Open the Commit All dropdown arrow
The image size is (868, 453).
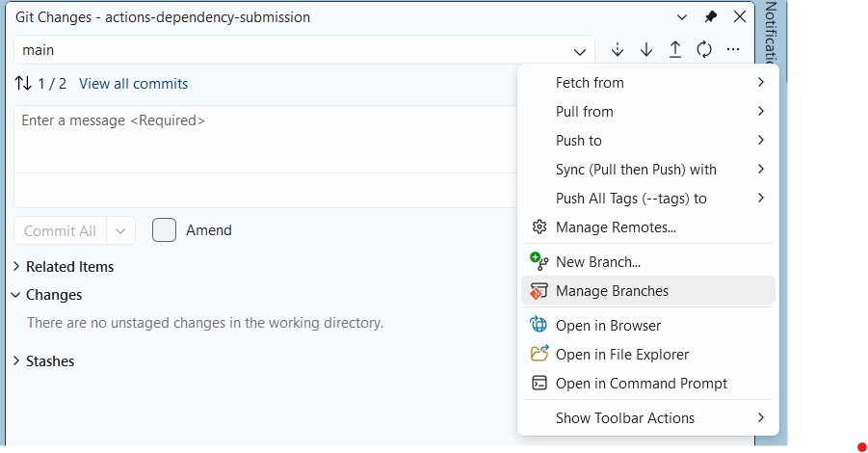pos(120,231)
